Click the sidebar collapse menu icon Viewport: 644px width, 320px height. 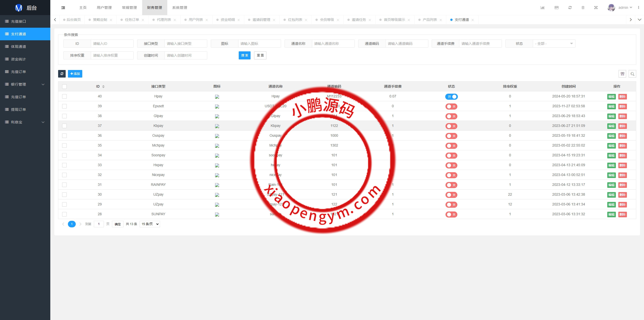click(63, 8)
